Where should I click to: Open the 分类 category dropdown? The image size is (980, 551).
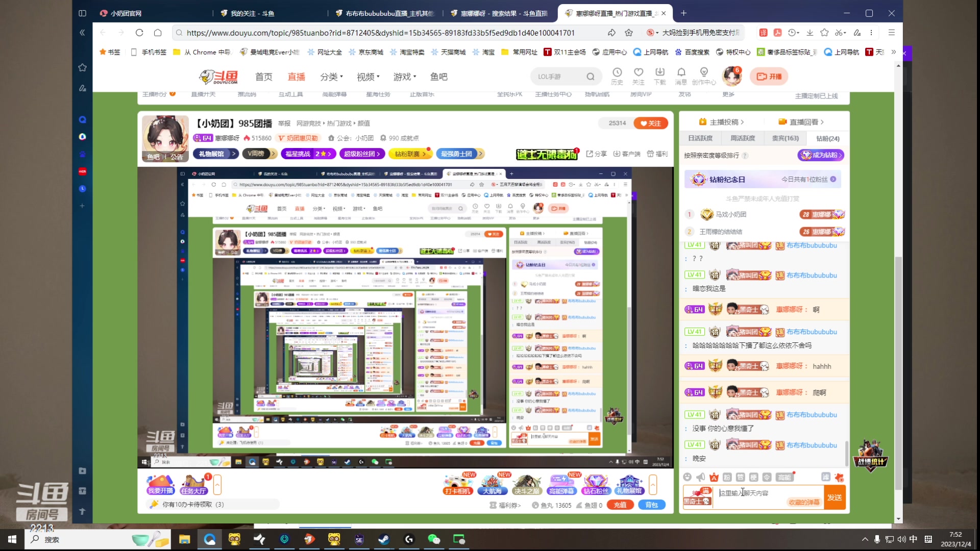tap(331, 77)
